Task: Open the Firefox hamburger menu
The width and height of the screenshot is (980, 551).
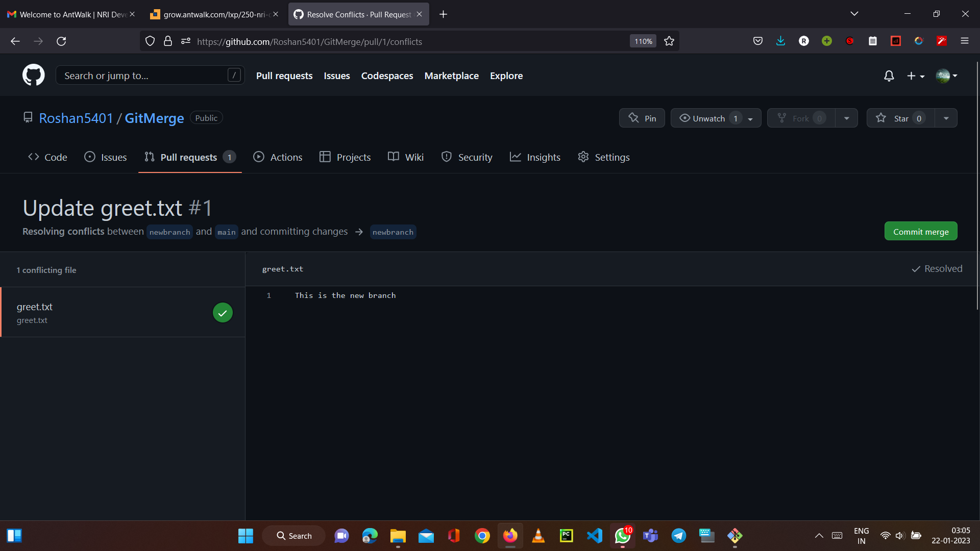Action: pos(964,41)
